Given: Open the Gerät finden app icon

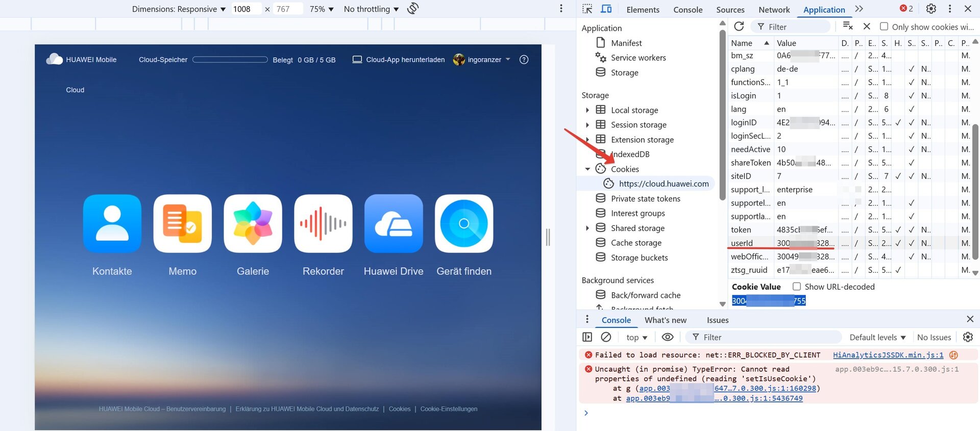Looking at the screenshot, I should 464,223.
